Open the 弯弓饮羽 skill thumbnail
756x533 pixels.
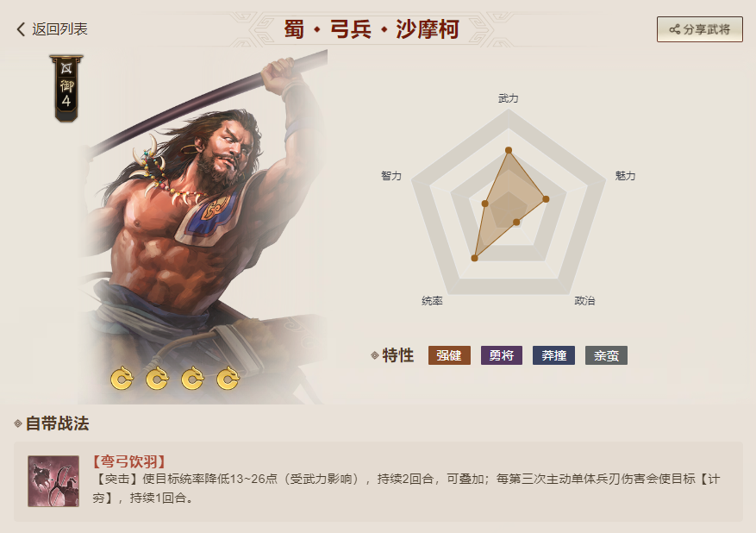(x=53, y=481)
